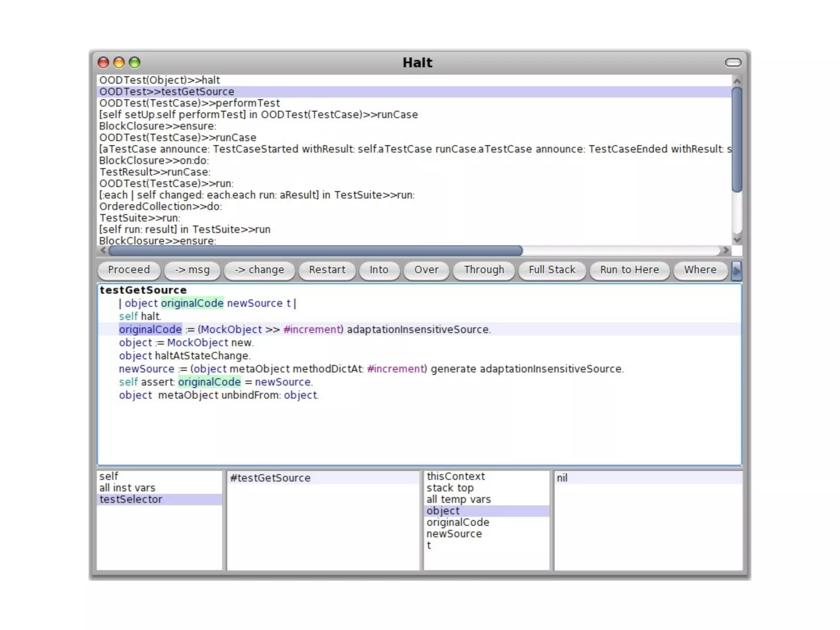This screenshot has height=630, width=840.
Task: Click the Over step button
Action: click(x=426, y=270)
